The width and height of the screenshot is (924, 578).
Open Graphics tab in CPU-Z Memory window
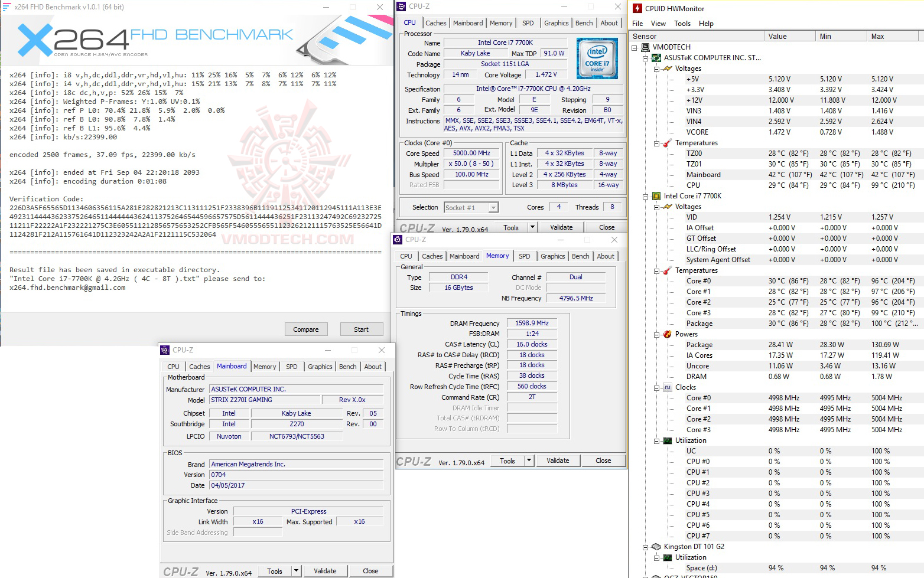tap(553, 256)
